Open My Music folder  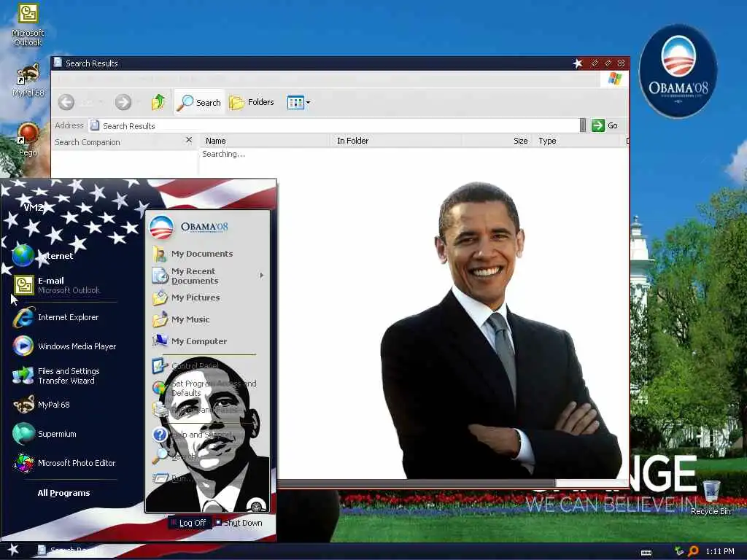182,319
